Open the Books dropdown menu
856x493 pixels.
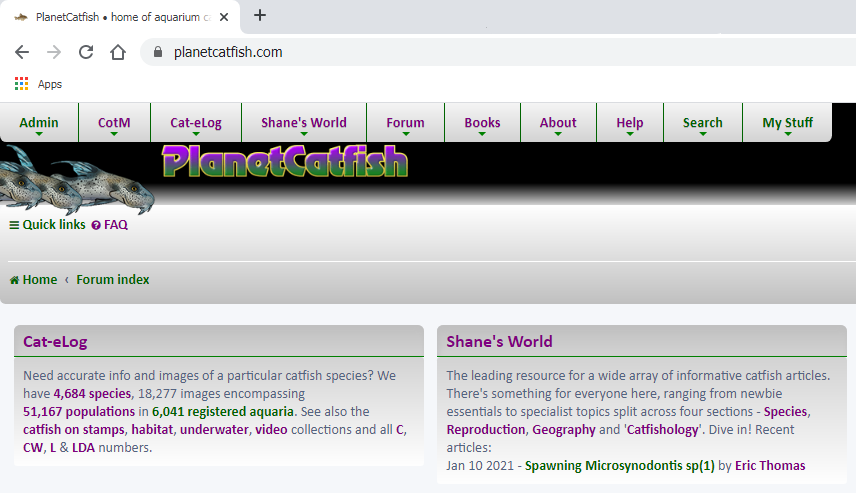(x=483, y=123)
